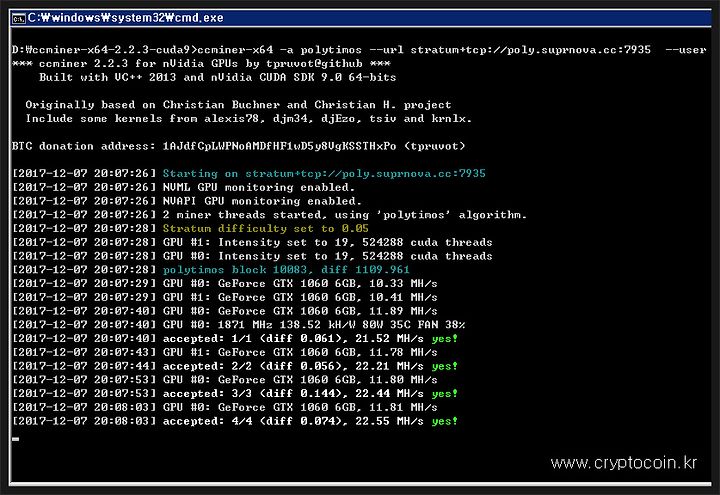Click 'polytimos block 10083, diff 1109.961' line
The height and width of the screenshot is (495, 720).
pyautogui.click(x=211, y=270)
